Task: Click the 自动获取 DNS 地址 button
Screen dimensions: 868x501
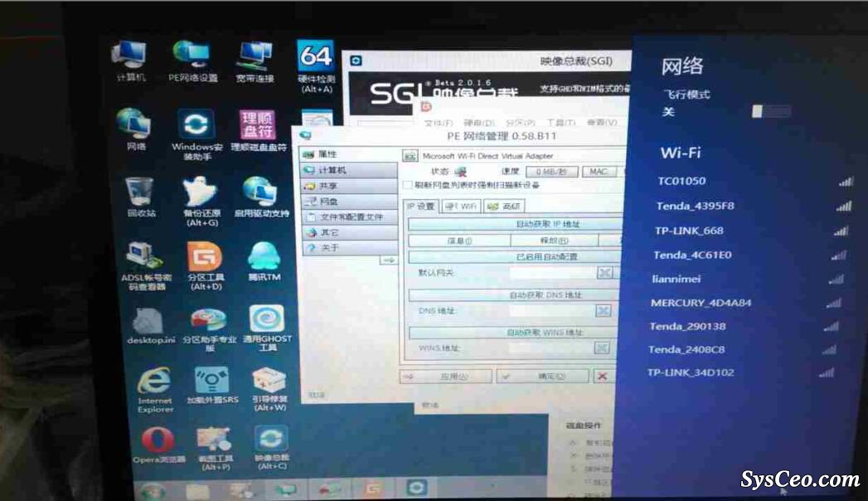Action: coord(513,295)
